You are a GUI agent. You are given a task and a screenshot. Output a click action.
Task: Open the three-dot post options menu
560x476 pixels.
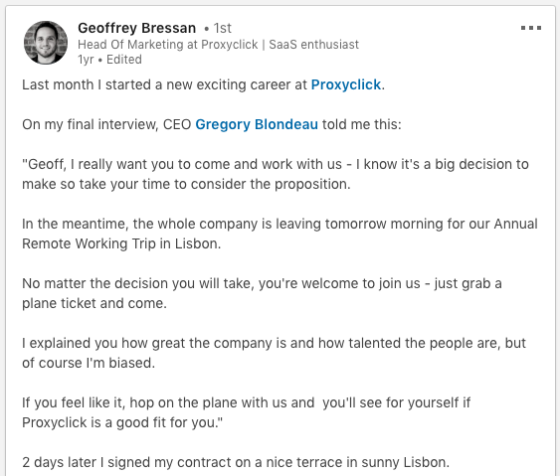(531, 28)
